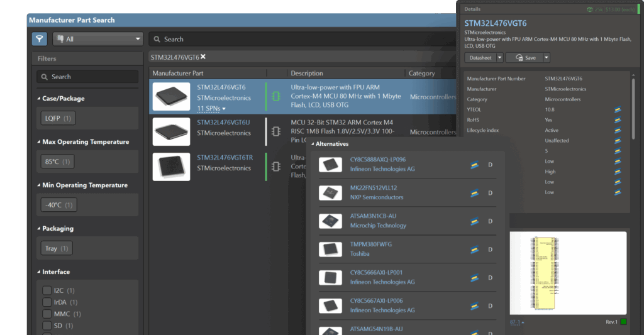Click the component icon in the STM32L476VGT6U row
This screenshot has width=644, height=335.
[x=275, y=132]
